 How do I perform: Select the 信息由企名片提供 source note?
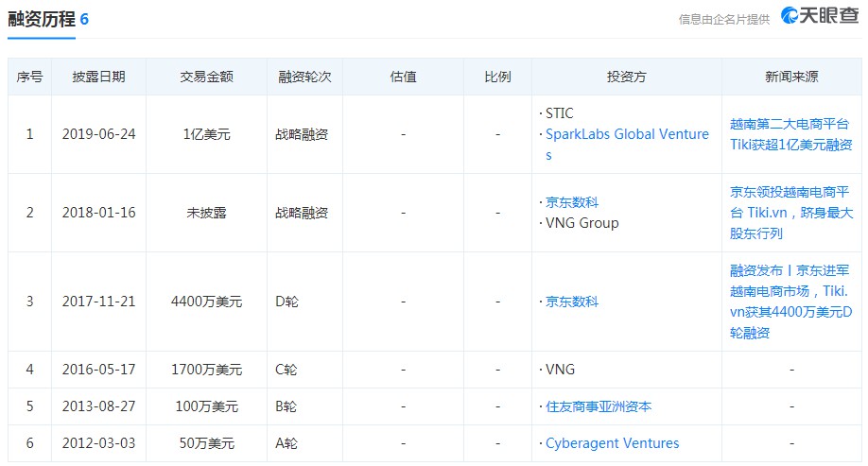tap(724, 20)
